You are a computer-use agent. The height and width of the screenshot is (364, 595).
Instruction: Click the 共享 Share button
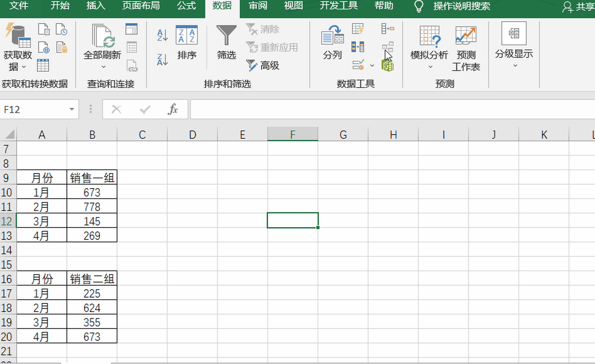tap(579, 7)
